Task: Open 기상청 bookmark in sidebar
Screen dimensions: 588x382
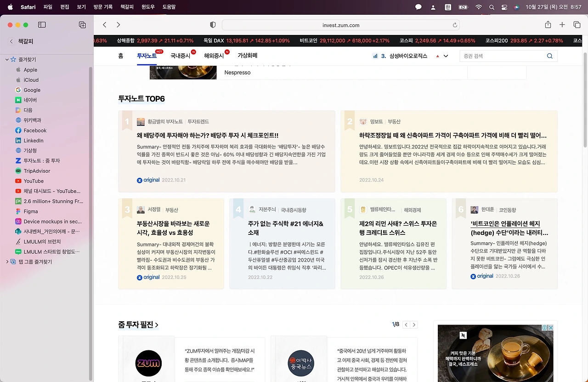Action: [x=30, y=151]
